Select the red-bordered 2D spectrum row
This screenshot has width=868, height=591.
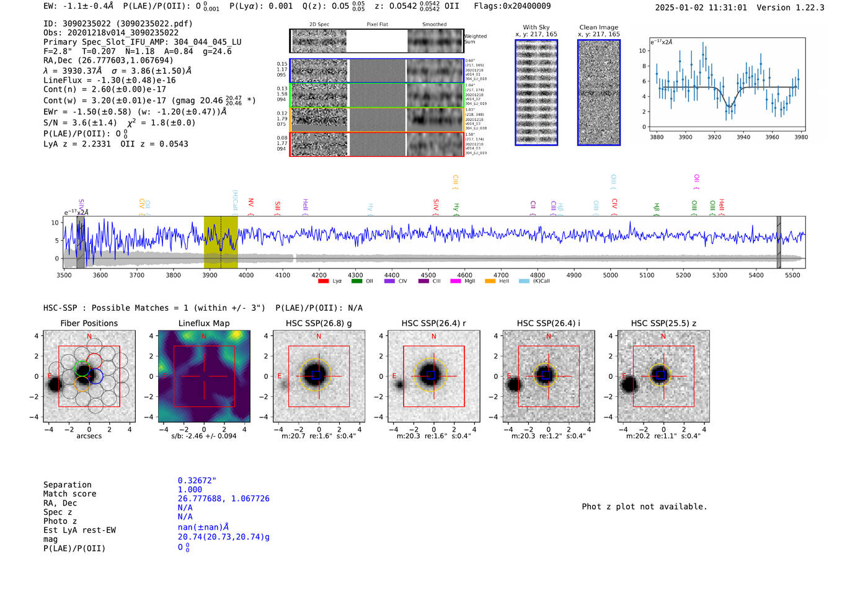[x=377, y=144]
